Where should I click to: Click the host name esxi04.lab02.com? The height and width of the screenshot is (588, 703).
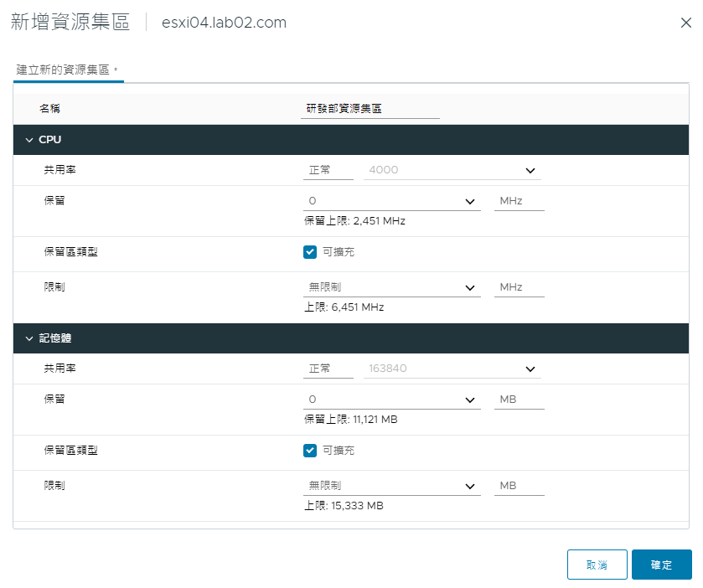224,23
